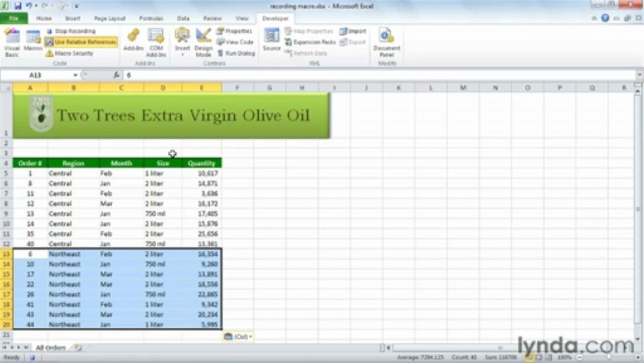
Task: Go to first sheet navigation arrow
Action: coord(5,348)
